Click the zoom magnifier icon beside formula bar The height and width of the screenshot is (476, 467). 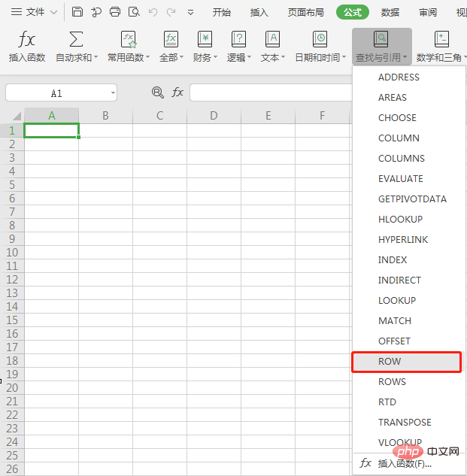pyautogui.click(x=158, y=92)
